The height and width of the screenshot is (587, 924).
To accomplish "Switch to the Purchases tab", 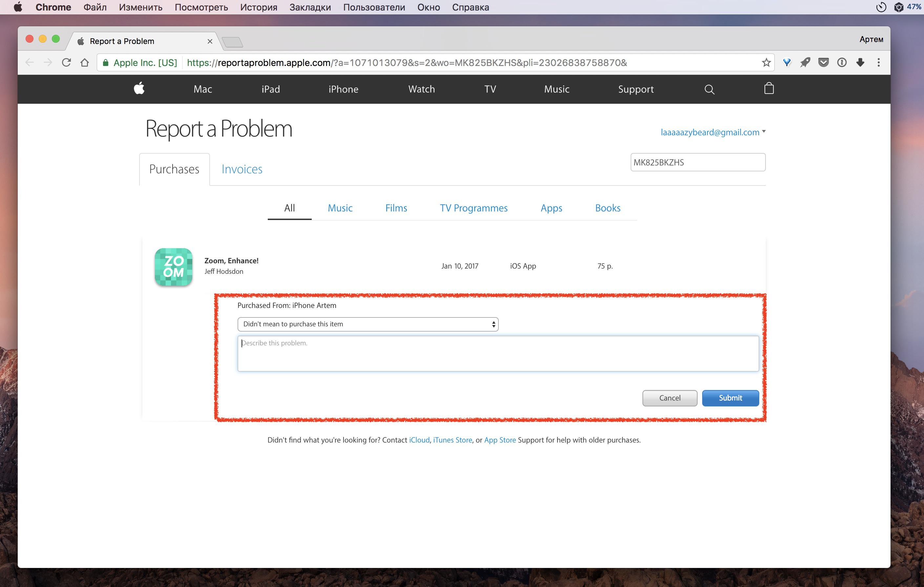I will click(x=174, y=169).
